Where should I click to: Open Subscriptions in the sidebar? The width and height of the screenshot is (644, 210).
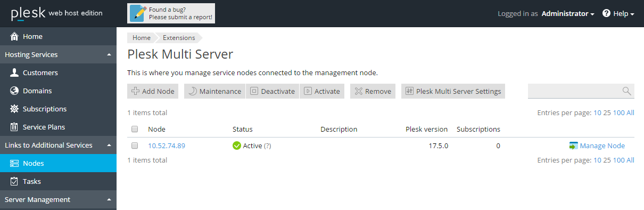click(x=58, y=109)
